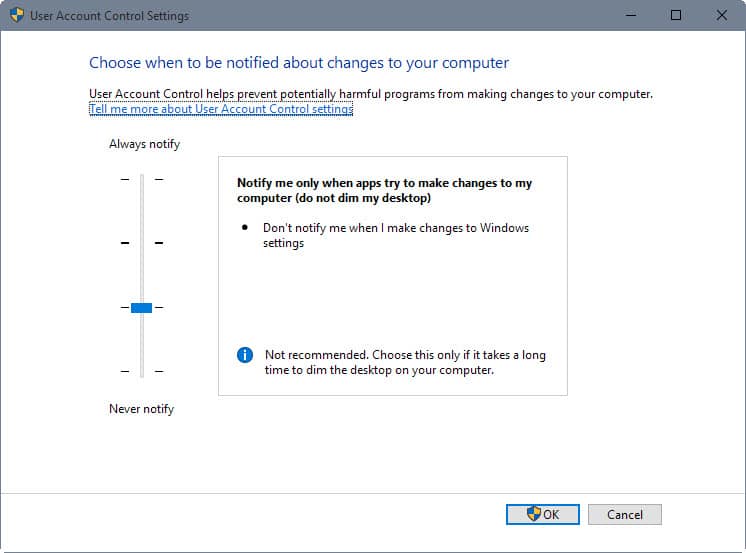Set slider to the second tick from top

coord(142,243)
